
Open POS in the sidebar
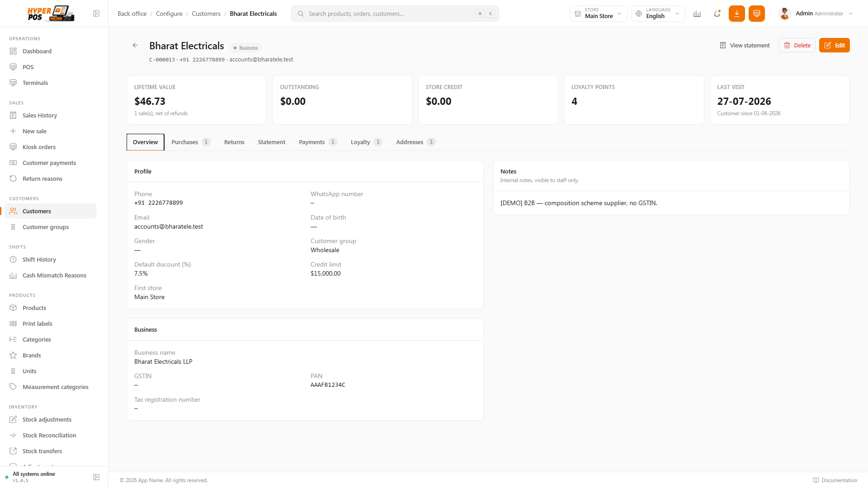(x=51, y=67)
